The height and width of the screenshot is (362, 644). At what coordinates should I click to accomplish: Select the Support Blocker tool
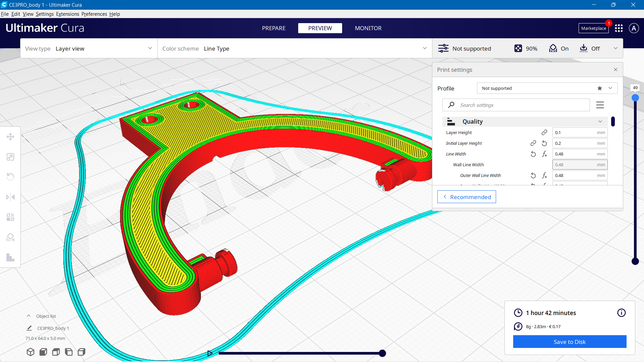tap(10, 237)
